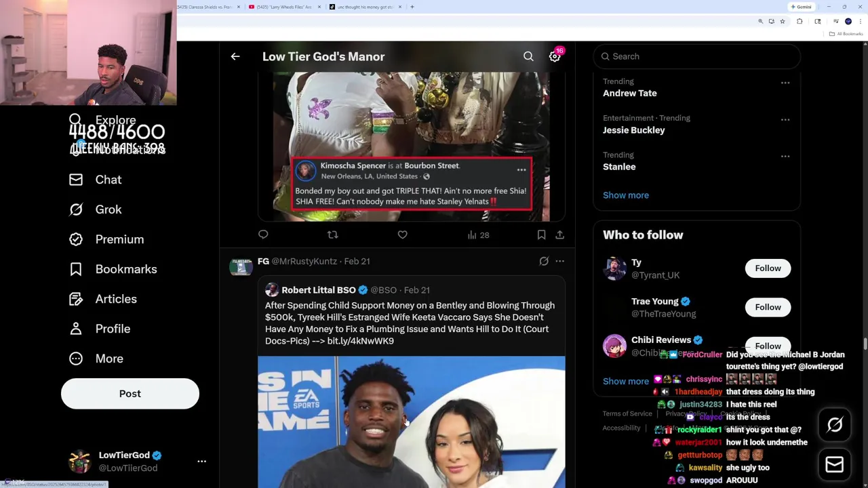Select the Grok slash icon in the sidebar
Viewport: 868px width, 488px height.
pos(76,209)
